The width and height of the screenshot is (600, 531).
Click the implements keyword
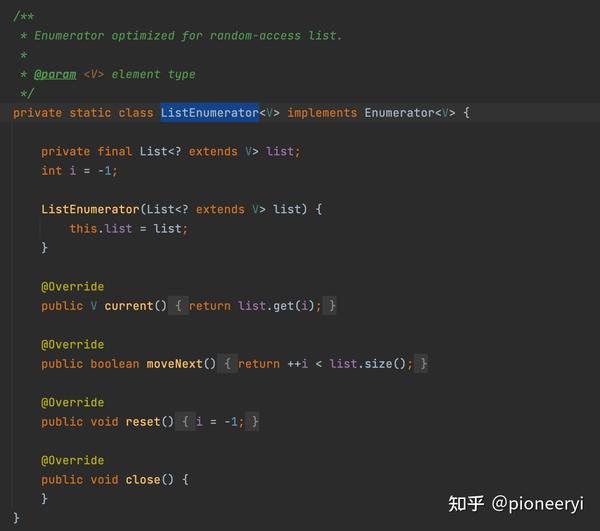322,113
